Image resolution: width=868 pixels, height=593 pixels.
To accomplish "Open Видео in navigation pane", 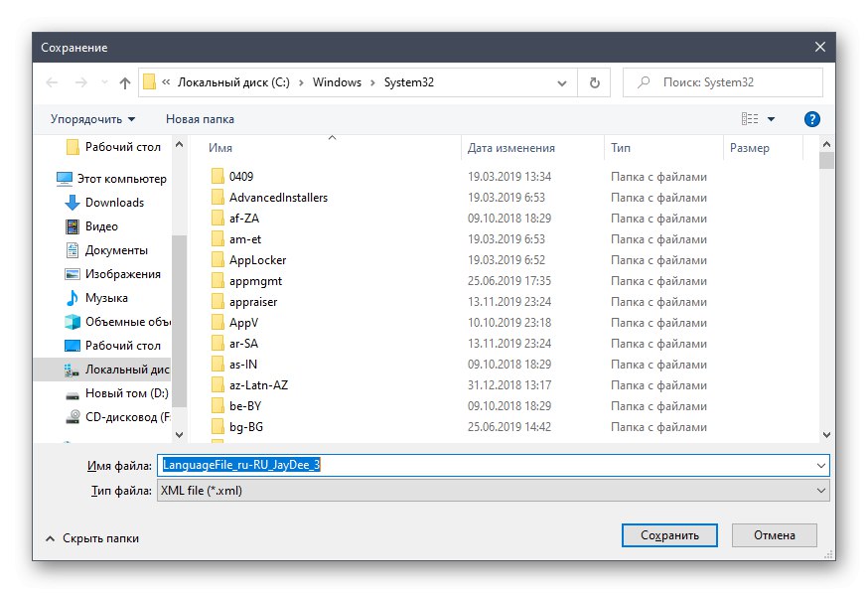I will [91, 226].
